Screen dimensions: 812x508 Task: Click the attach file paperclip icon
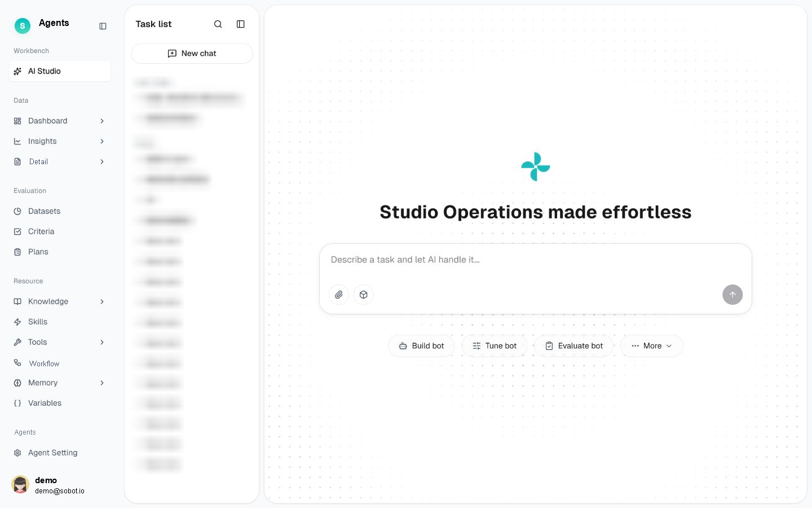click(339, 295)
